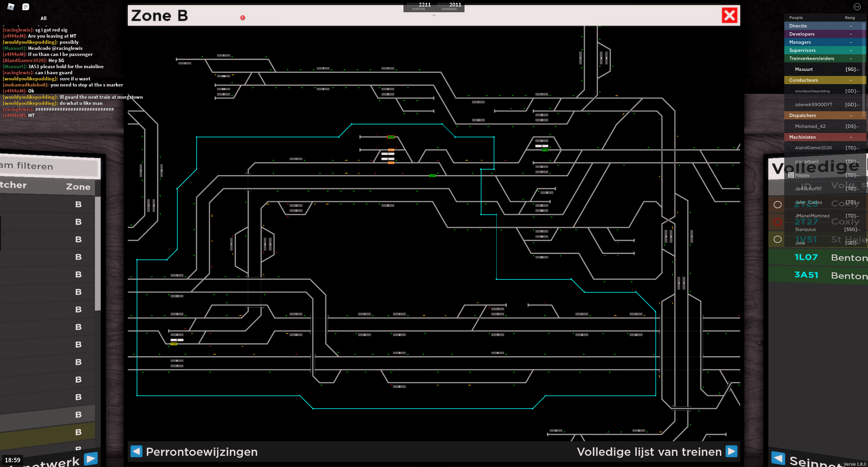Image resolution: width=868 pixels, height=467 pixels.
Task: Open the Perrontoewijzingen page
Action: pos(202,452)
